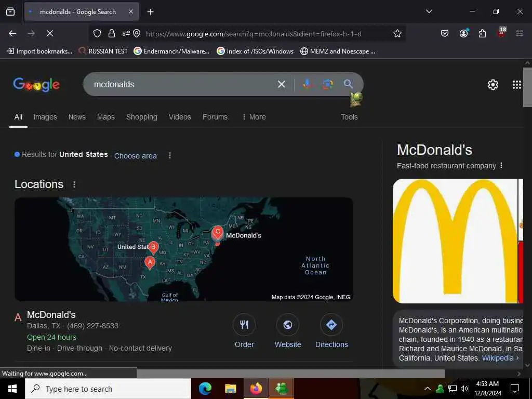
Task: Open Google quick settings gear
Action: [x=493, y=85]
